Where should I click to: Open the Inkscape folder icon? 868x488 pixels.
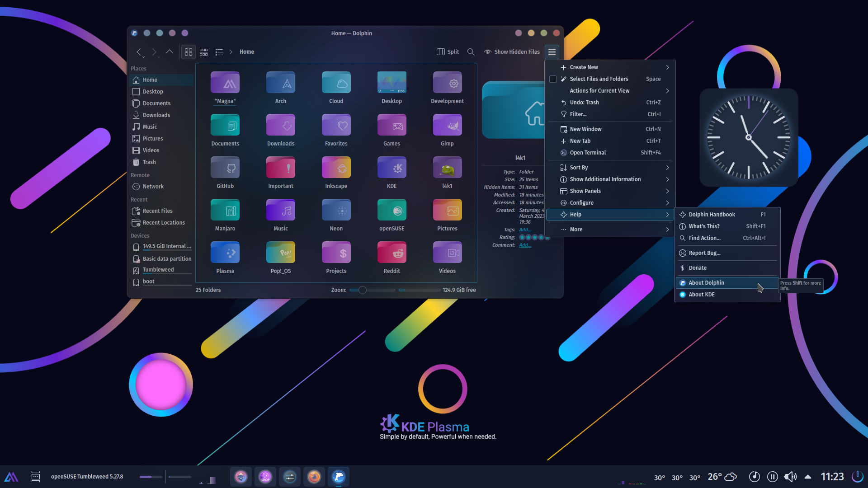(336, 168)
